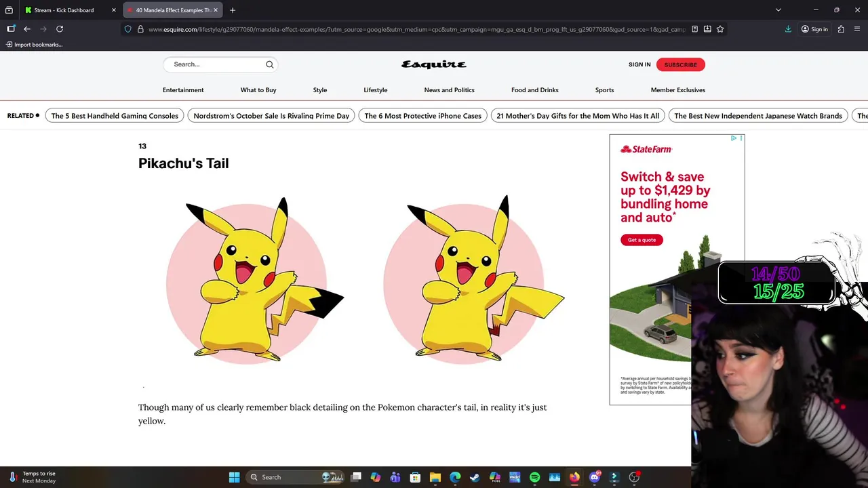Open the tracking protection shield icon
The image size is (868, 488).
(127, 29)
